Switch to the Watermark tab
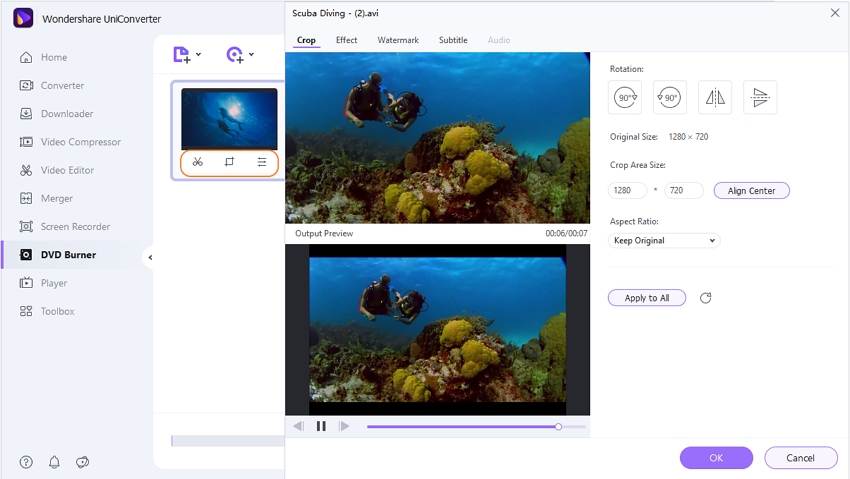 tap(398, 40)
